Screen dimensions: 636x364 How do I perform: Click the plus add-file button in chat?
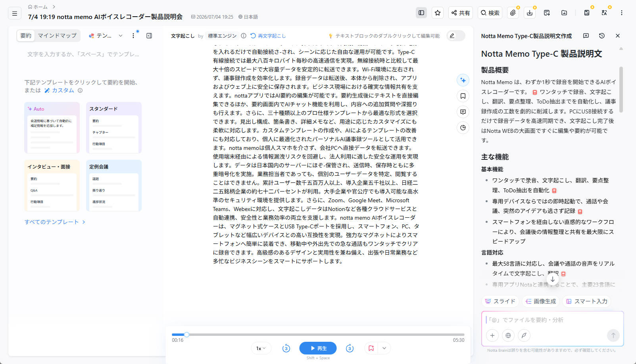[492, 335]
